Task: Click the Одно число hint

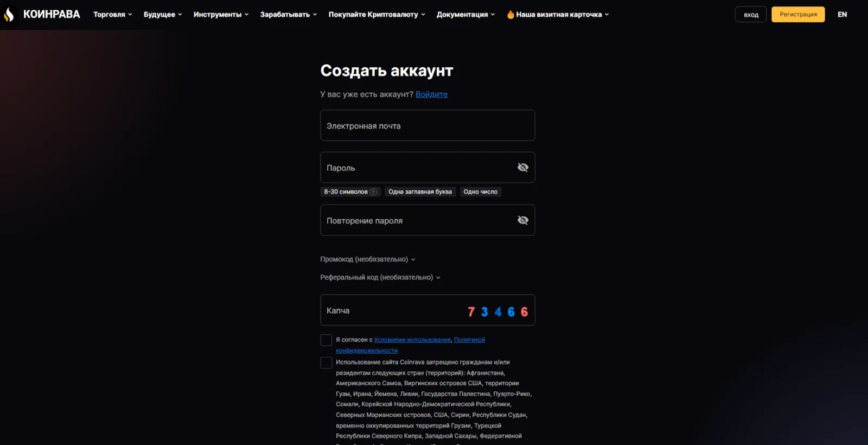Action: (480, 192)
